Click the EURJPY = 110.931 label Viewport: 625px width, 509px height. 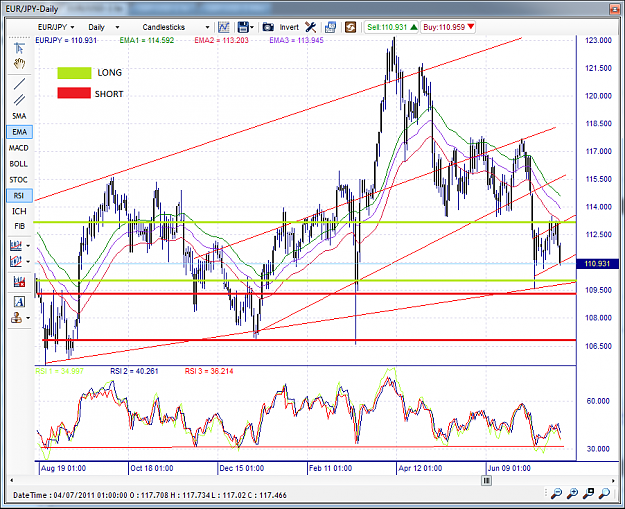click(66, 40)
